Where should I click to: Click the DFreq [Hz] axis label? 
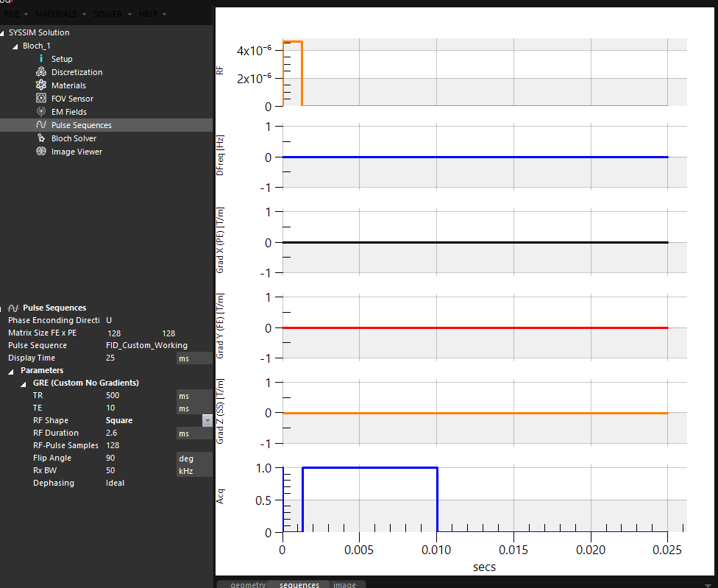click(x=220, y=155)
